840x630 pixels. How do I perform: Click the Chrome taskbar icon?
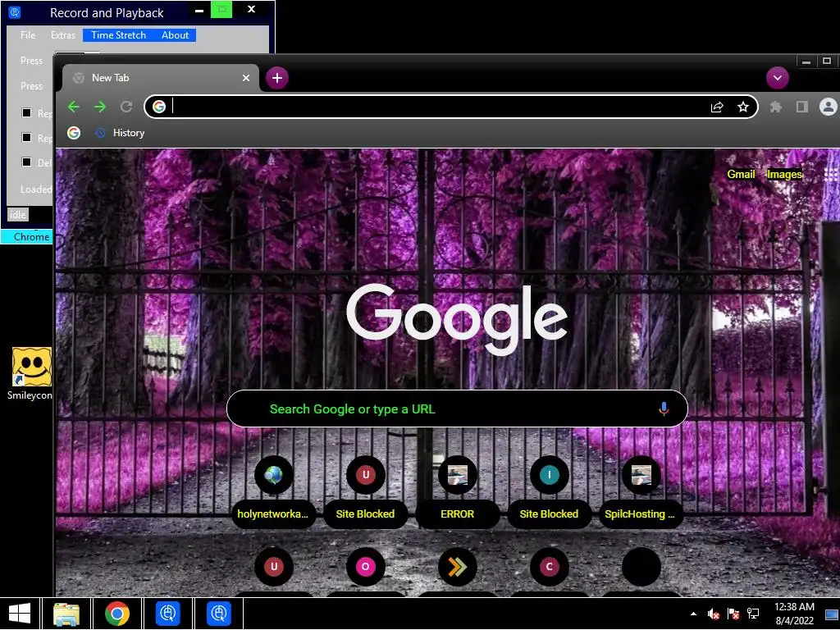(x=117, y=614)
